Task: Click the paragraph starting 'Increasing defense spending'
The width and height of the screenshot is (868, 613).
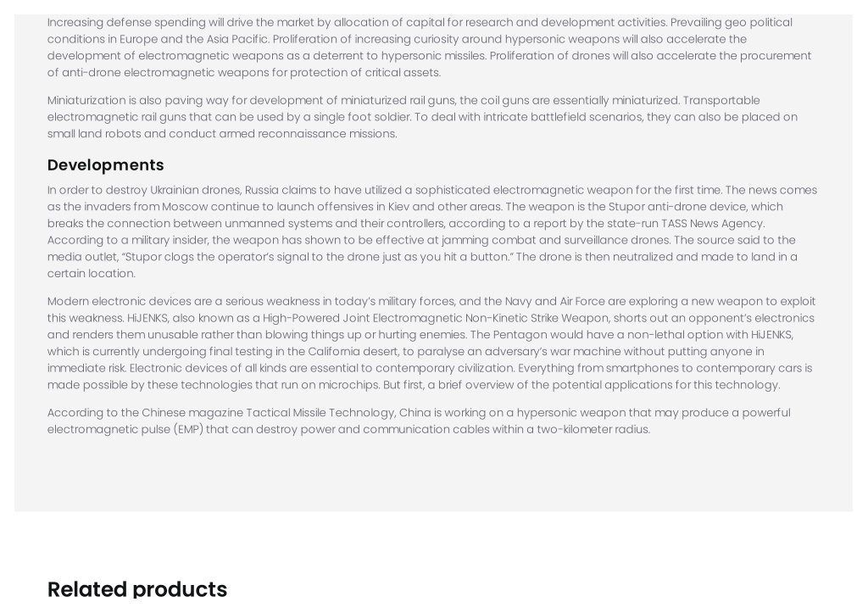Action: click(x=431, y=47)
